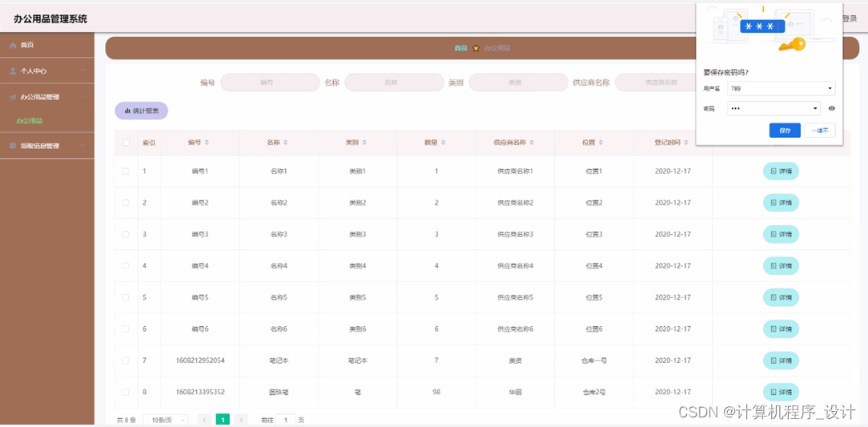Click 保存 to save the password
Viewport: 868px width, 427px height.
click(785, 130)
